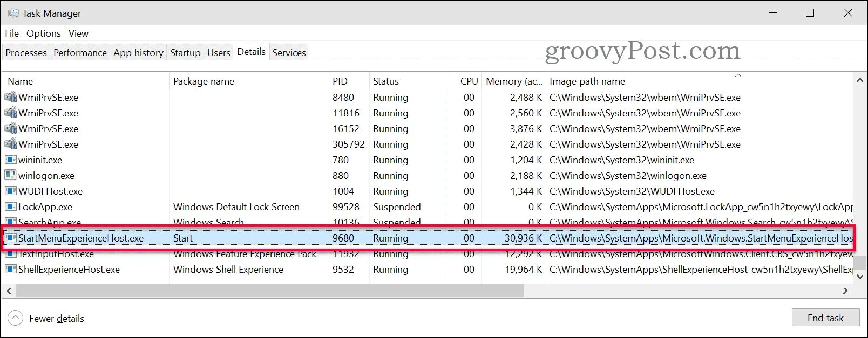
Task: Click the End task button
Action: click(x=825, y=318)
